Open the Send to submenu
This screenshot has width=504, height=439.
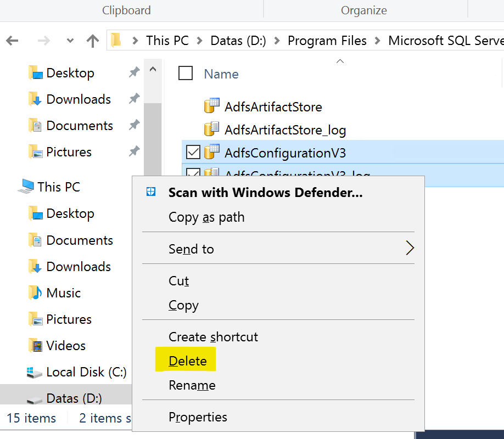click(191, 249)
